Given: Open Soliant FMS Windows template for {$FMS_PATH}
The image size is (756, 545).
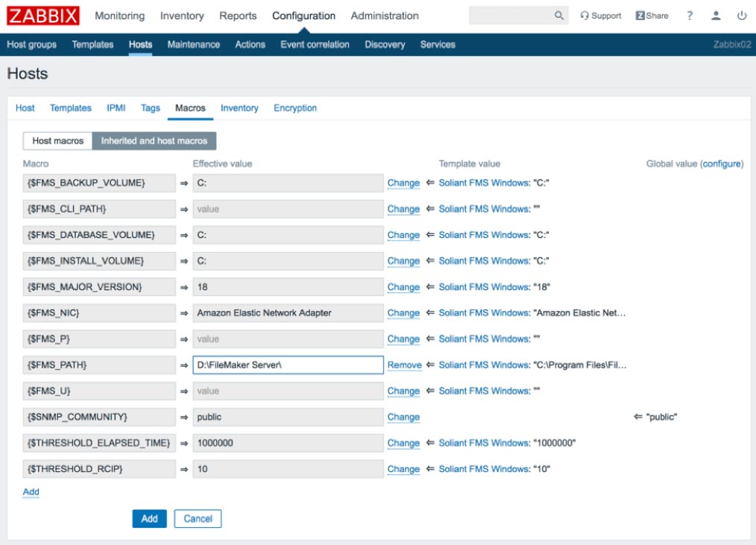Looking at the screenshot, I should pyautogui.click(x=484, y=365).
